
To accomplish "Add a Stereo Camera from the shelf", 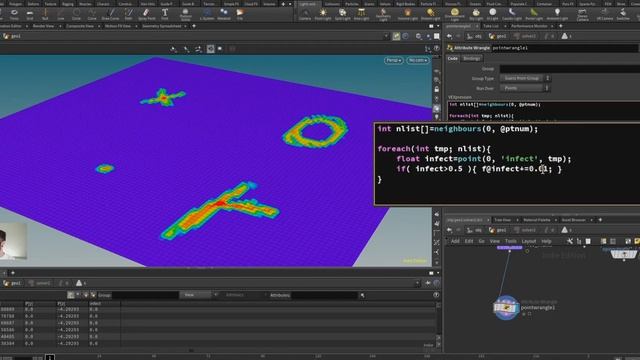I will click(582, 15).
